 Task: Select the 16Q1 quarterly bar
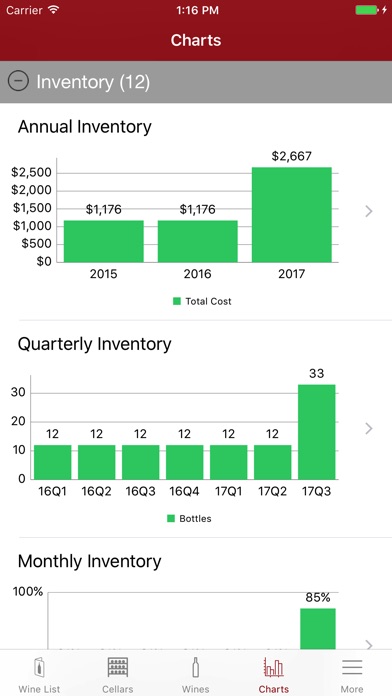52,462
